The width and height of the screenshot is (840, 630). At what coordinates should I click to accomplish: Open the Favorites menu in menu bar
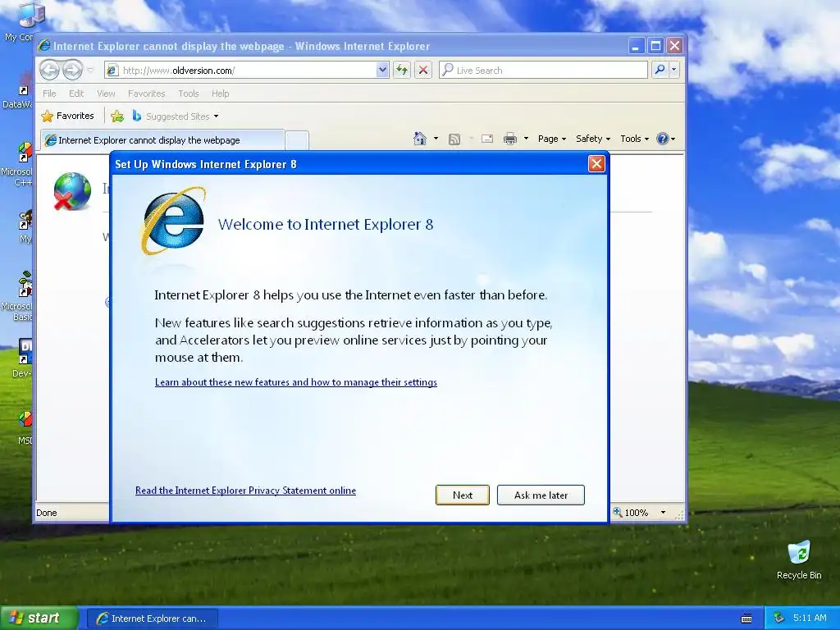tap(146, 94)
